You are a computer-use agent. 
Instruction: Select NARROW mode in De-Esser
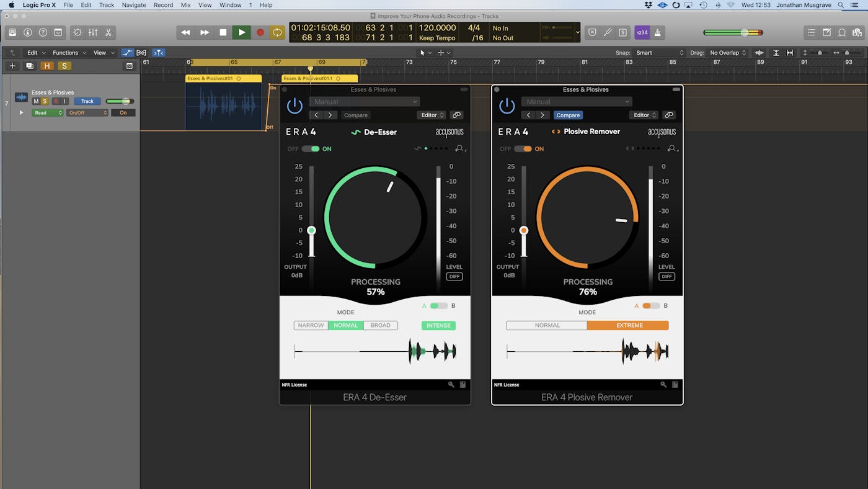pyautogui.click(x=311, y=325)
